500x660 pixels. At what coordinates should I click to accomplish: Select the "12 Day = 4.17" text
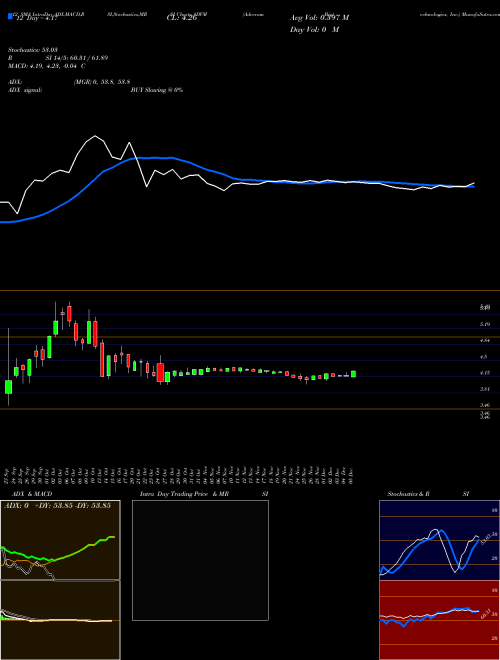35,19
